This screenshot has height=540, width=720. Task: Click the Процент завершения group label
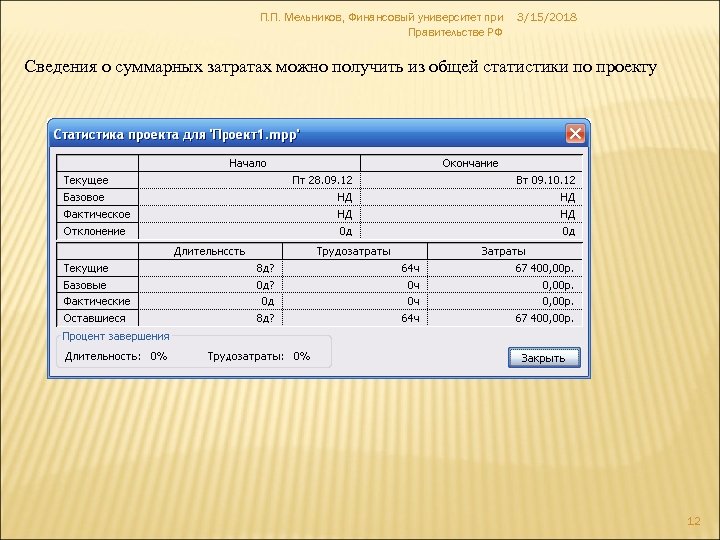point(116,336)
